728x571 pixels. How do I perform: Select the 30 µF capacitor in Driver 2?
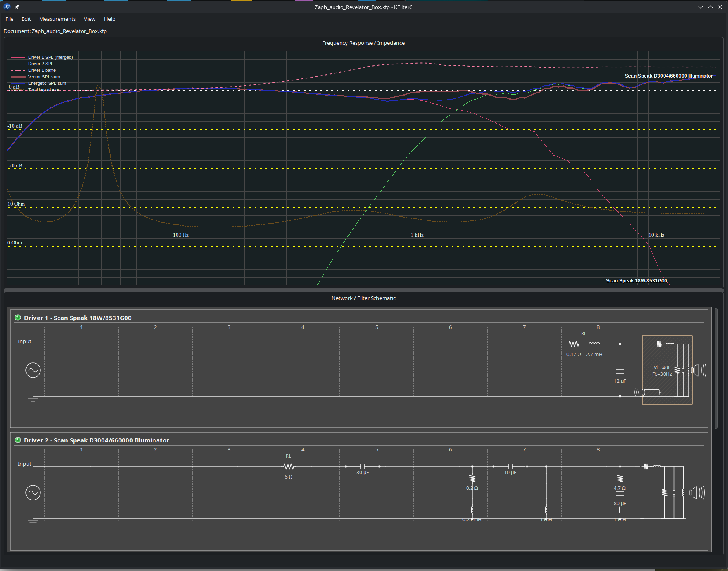[363, 467]
